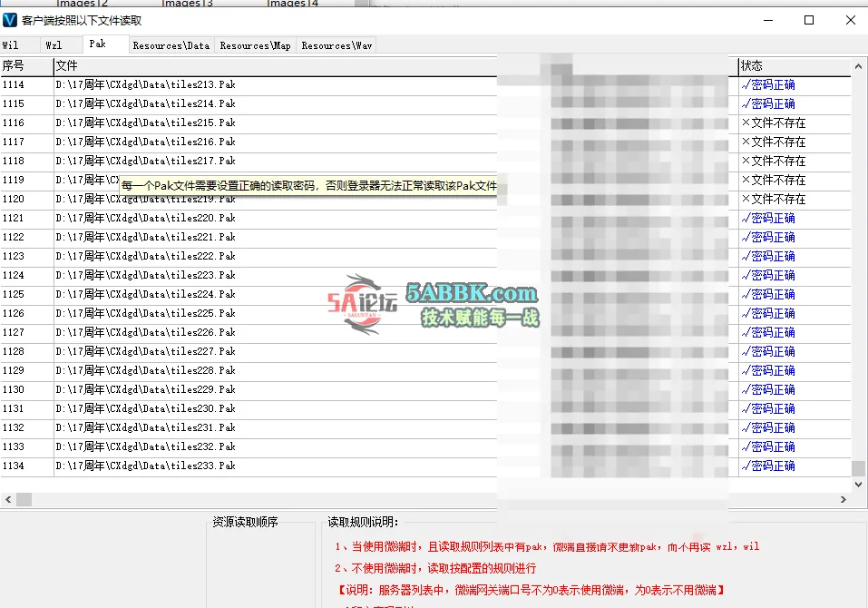Viewport: 868px width, 608px height.
Task: Open the Resources\Wav tab
Action: 336,45
